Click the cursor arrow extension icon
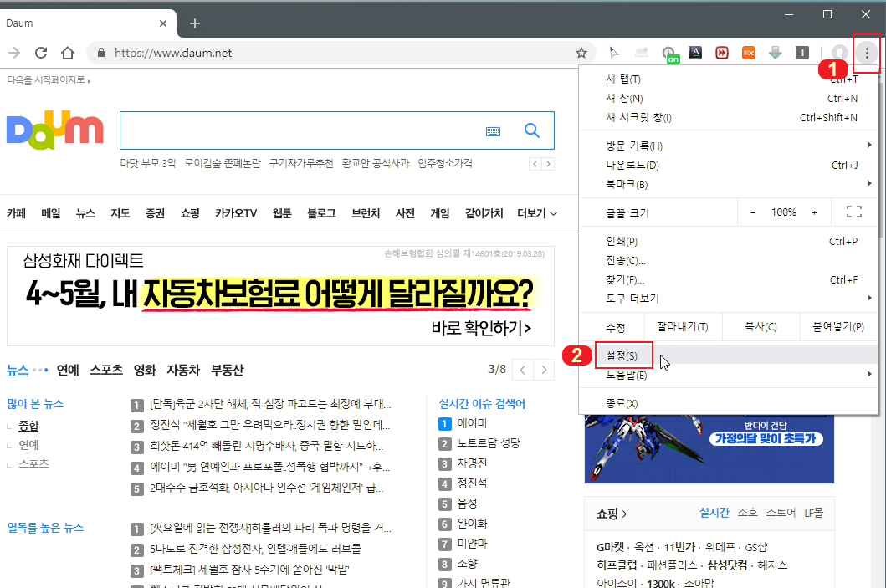 tap(613, 53)
